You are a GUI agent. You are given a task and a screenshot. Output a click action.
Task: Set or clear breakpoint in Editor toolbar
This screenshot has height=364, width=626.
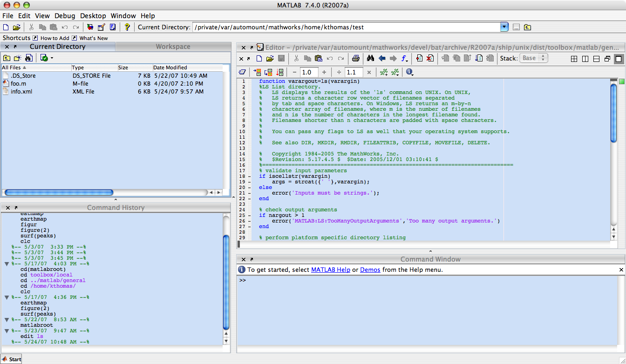click(x=419, y=58)
